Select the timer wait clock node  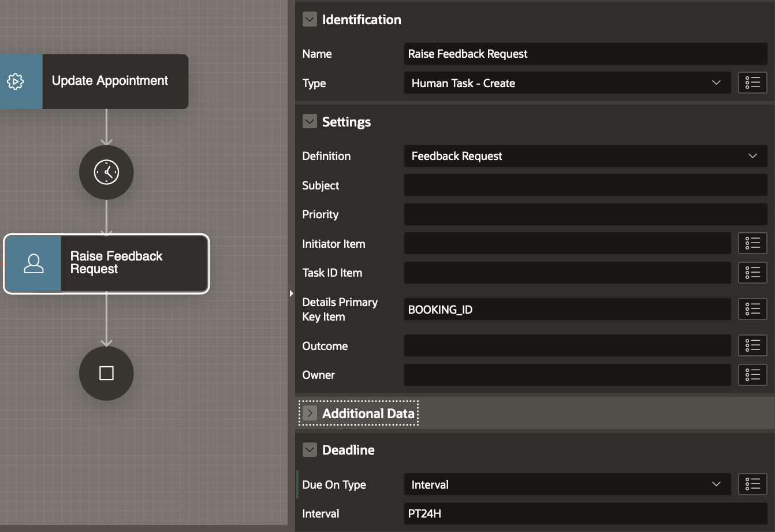(x=106, y=172)
